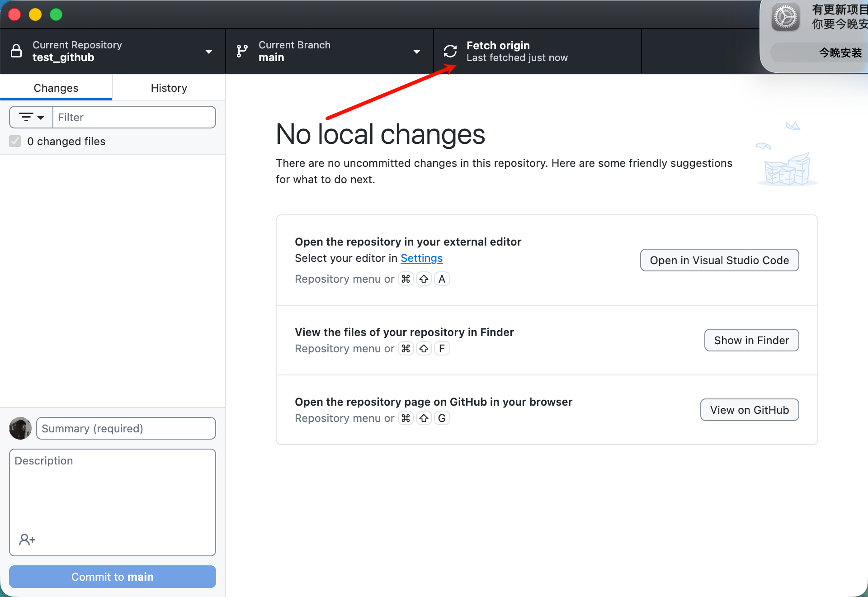This screenshot has width=868, height=597.
Task: Toggle the 0 changed files checkbox
Action: pos(15,142)
